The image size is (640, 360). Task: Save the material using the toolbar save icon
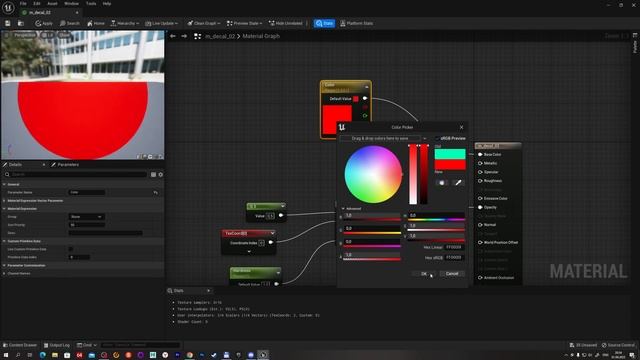pos(7,23)
